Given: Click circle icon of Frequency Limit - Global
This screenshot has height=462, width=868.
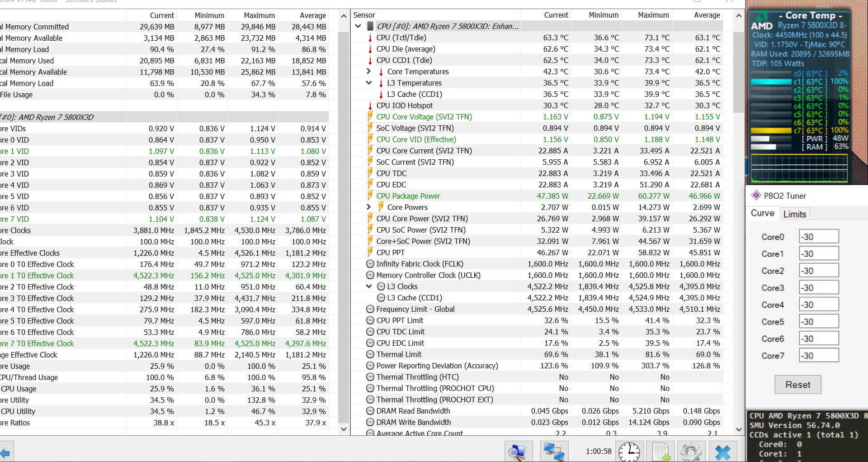Looking at the screenshot, I should 370,309.
